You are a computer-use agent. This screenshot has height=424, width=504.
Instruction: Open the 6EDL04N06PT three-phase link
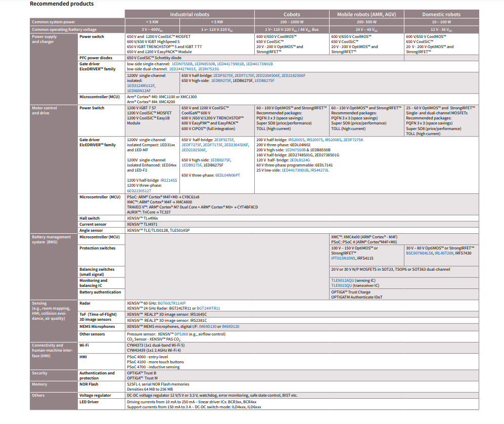(227, 175)
